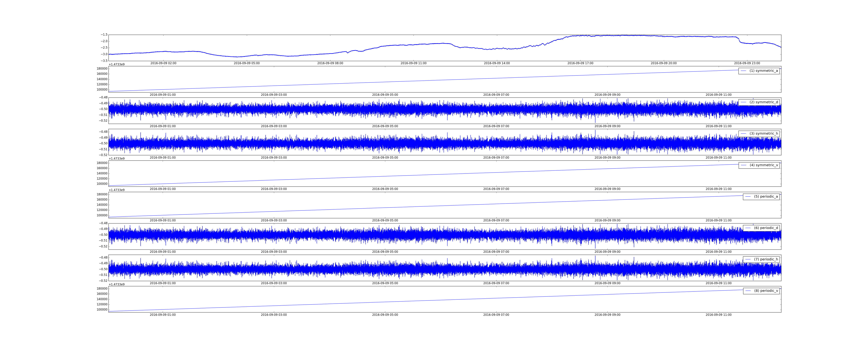Click "2016-09-09 11:00" tick under periodic_v plot
Screen dimensions: 868x347
click(719, 315)
